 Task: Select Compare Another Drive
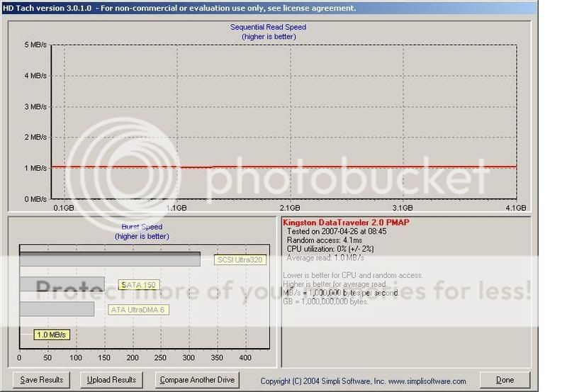(196, 380)
